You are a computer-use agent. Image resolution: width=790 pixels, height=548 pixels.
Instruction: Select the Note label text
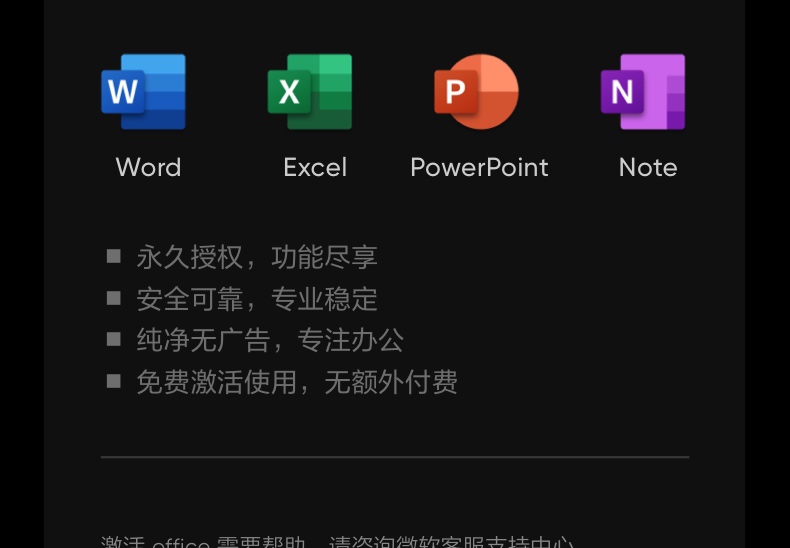tap(648, 167)
